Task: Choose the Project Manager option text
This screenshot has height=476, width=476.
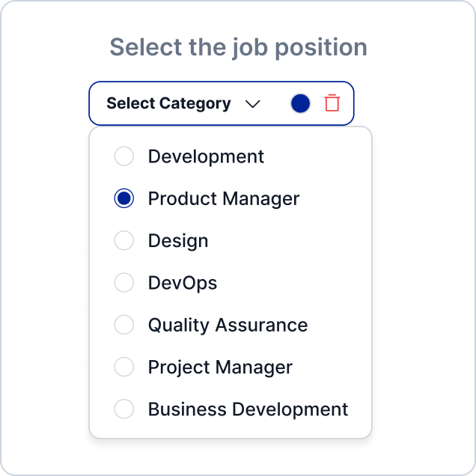Action: pos(220,368)
